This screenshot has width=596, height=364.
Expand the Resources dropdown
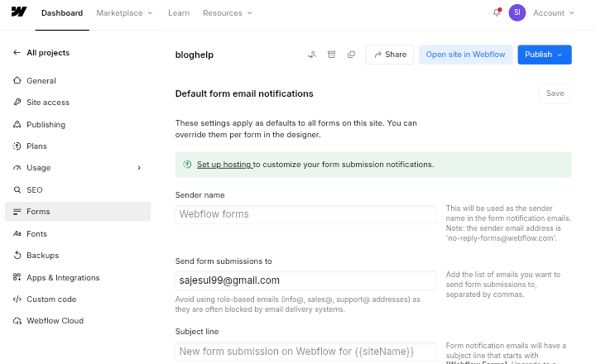coord(228,13)
